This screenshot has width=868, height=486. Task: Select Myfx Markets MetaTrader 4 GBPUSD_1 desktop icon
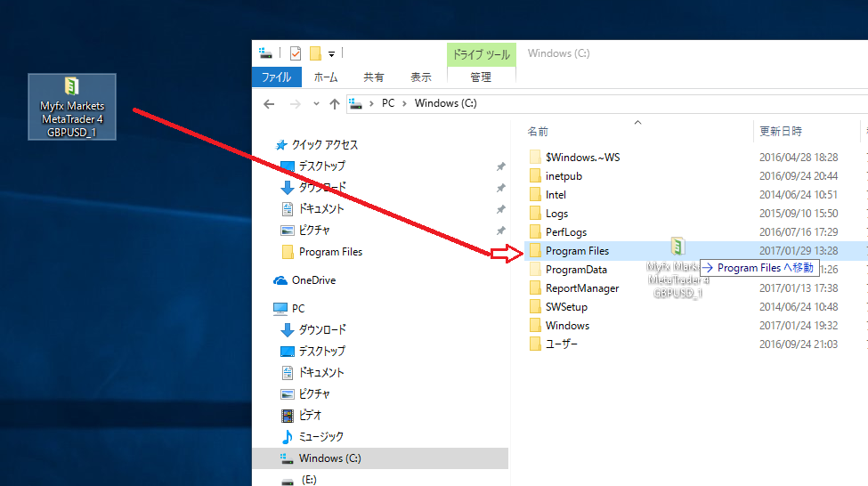pos(72,107)
